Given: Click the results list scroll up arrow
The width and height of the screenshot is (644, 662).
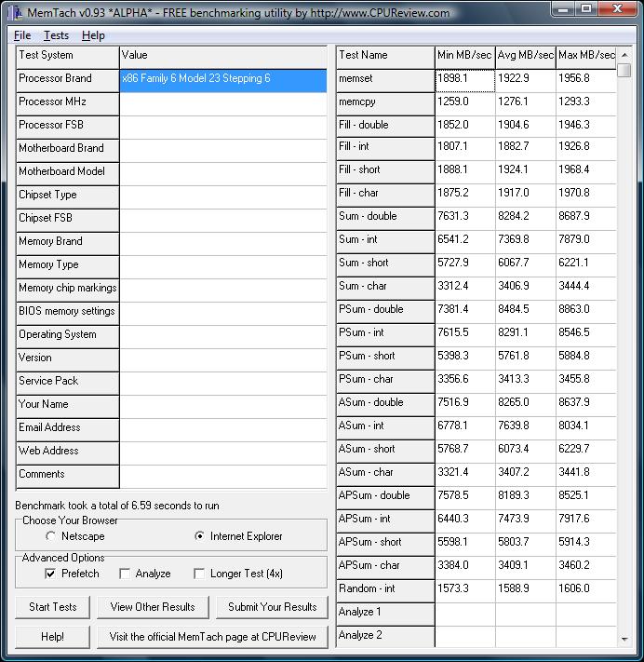Looking at the screenshot, I should click(x=624, y=55).
